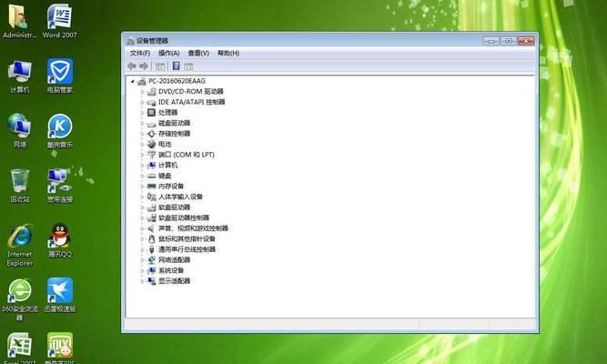Click the 端口 (COM 和 LPT) device icon

(151, 155)
